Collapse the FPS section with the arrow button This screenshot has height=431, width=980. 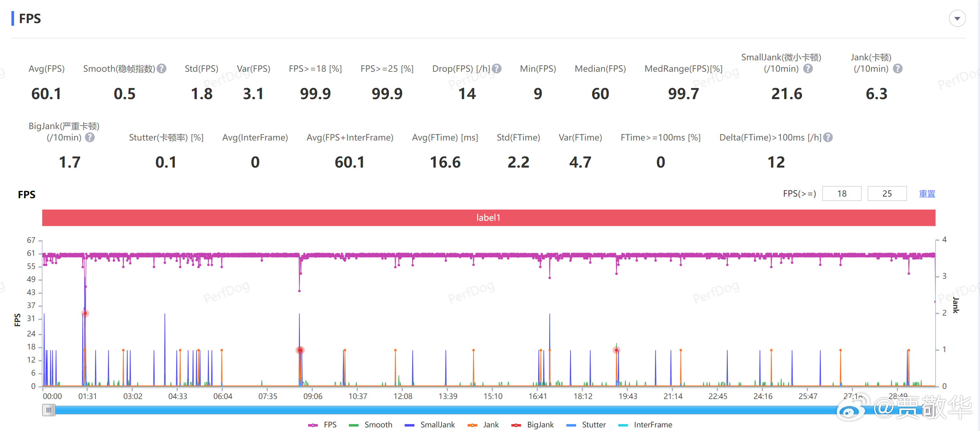tap(957, 18)
